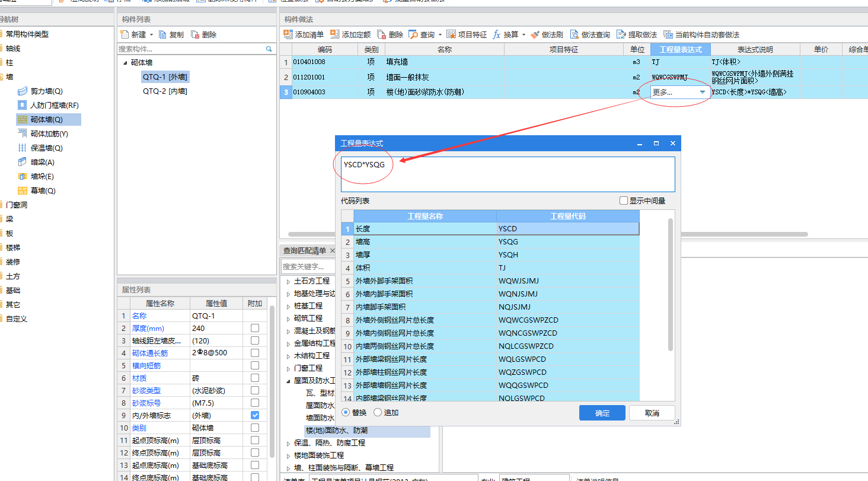The image size is (868, 481).
Task: Click 复制 copy component button
Action: (171, 35)
